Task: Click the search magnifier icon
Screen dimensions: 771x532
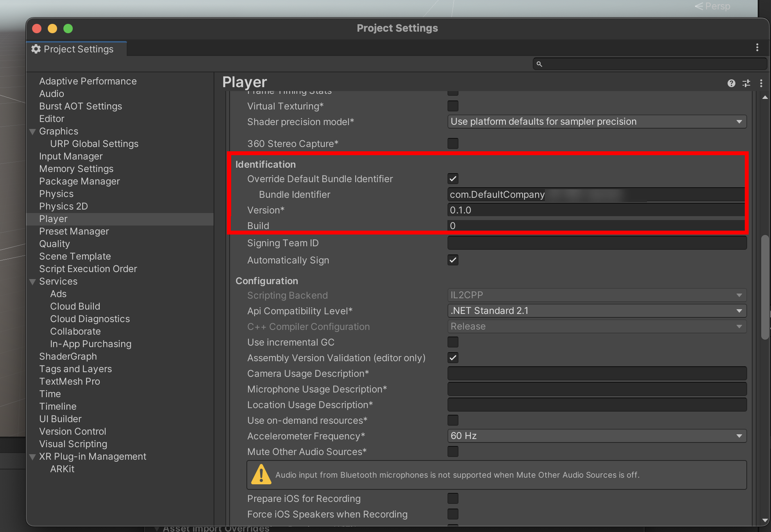Action: click(x=539, y=64)
